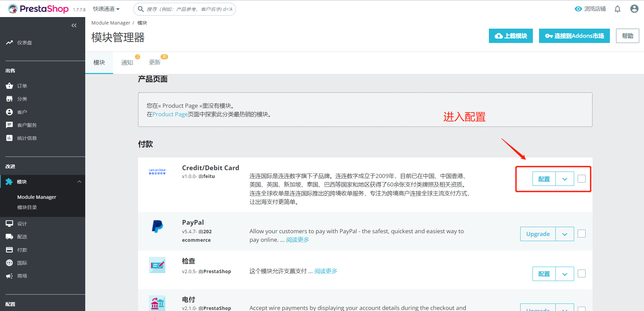Open the 快速通道 quick access dropdown
644x311 pixels.
106,9
